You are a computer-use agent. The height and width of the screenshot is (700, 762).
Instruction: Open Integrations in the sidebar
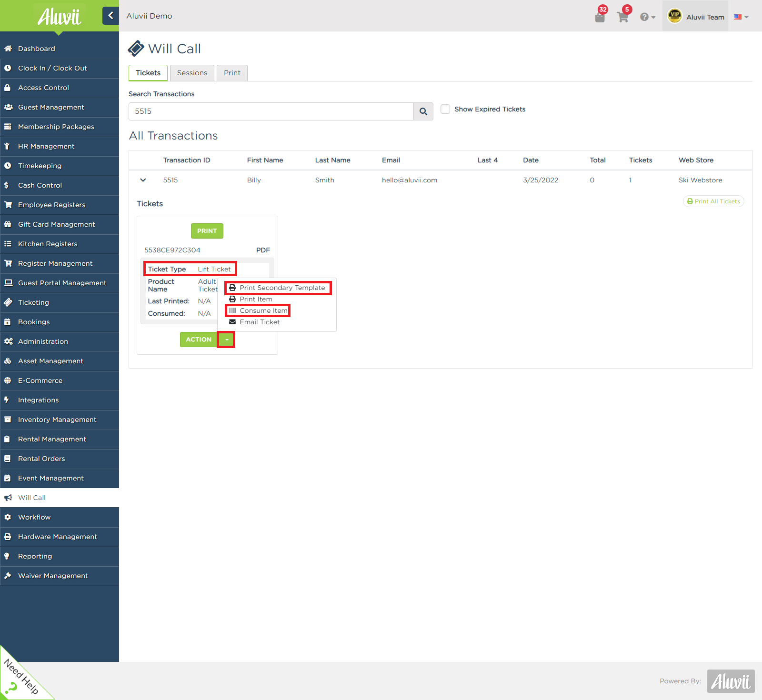tap(60, 400)
